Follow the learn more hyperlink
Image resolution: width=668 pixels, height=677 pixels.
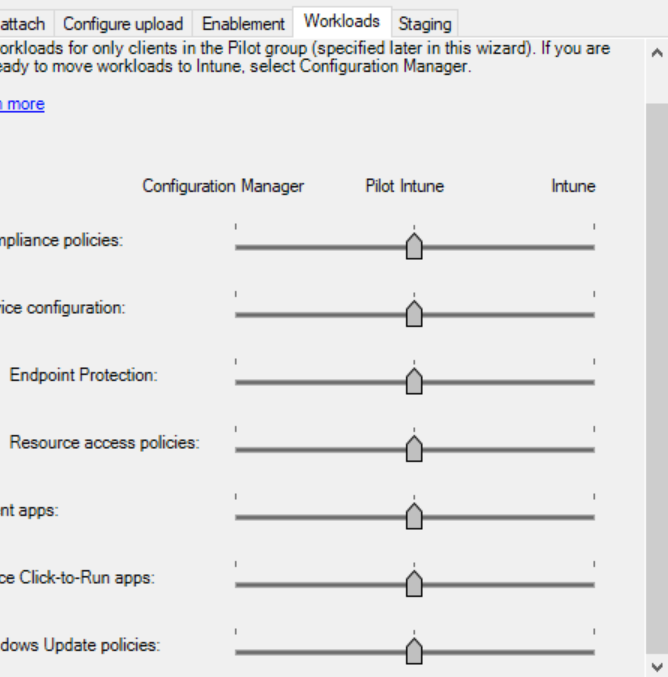22,104
